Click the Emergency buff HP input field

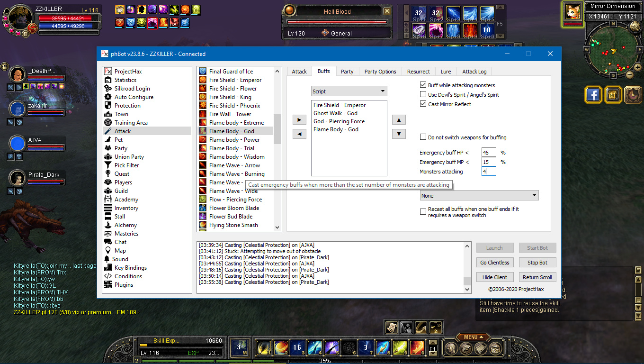[x=488, y=153]
